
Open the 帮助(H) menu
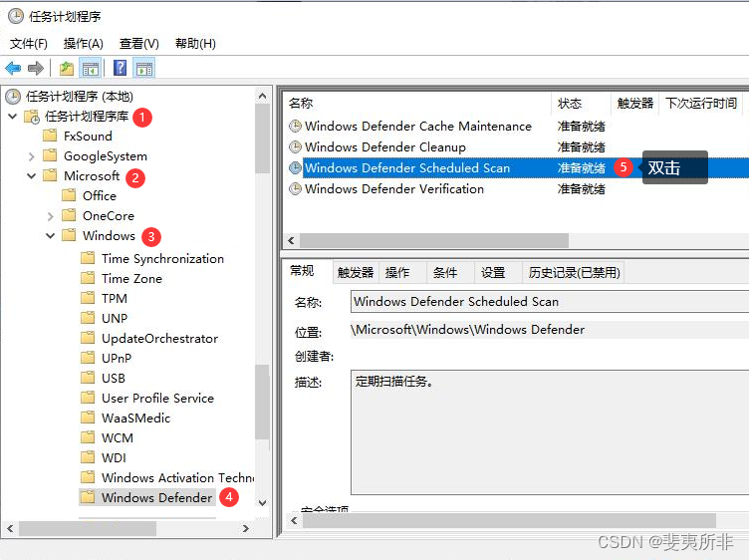coord(195,44)
